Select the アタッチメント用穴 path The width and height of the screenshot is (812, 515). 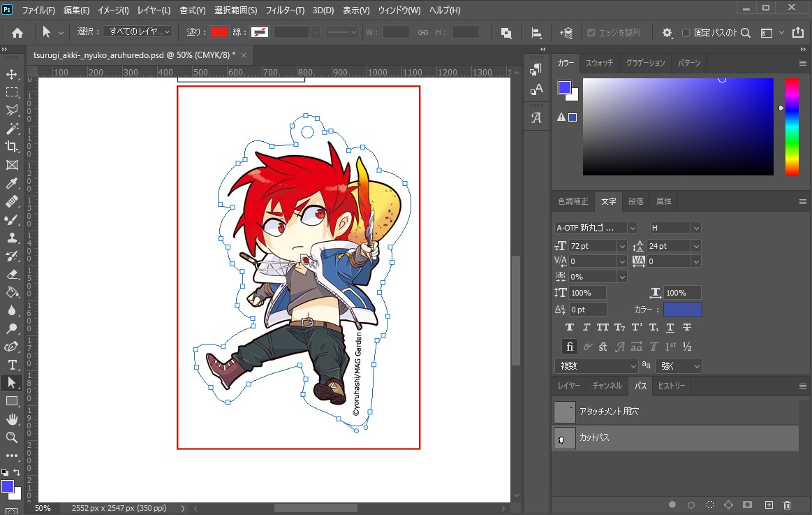(x=676, y=412)
